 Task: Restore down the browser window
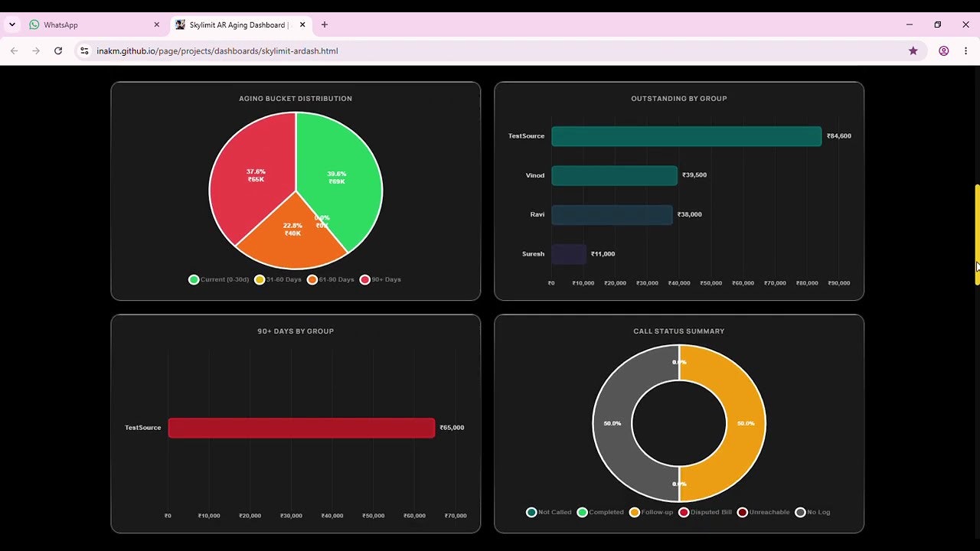click(x=937, y=24)
